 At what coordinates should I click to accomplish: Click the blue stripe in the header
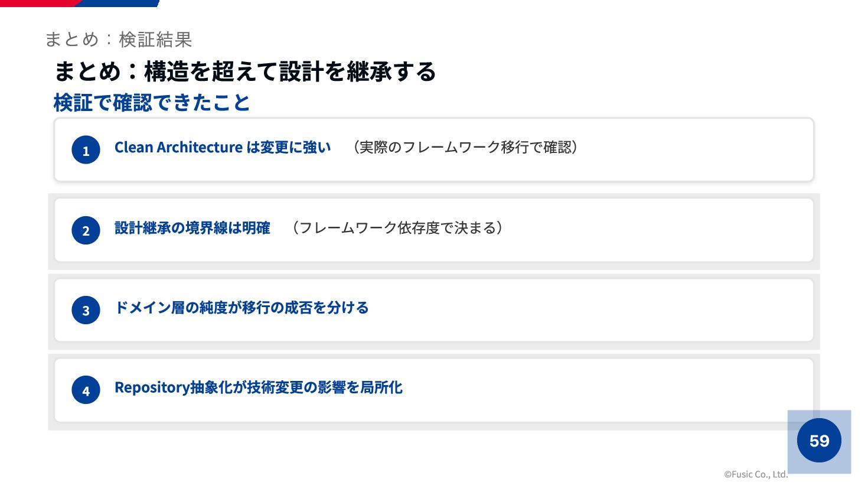click(x=118, y=3)
